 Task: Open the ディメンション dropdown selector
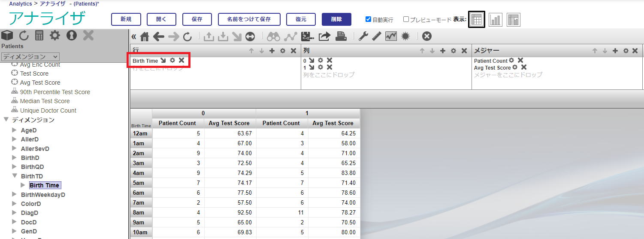(30, 57)
